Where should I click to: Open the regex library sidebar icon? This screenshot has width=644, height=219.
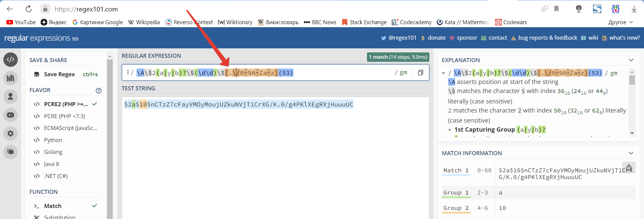pyautogui.click(x=10, y=78)
